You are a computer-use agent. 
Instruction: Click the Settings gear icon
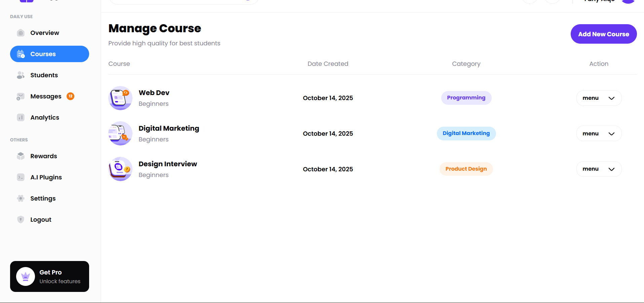(x=21, y=199)
